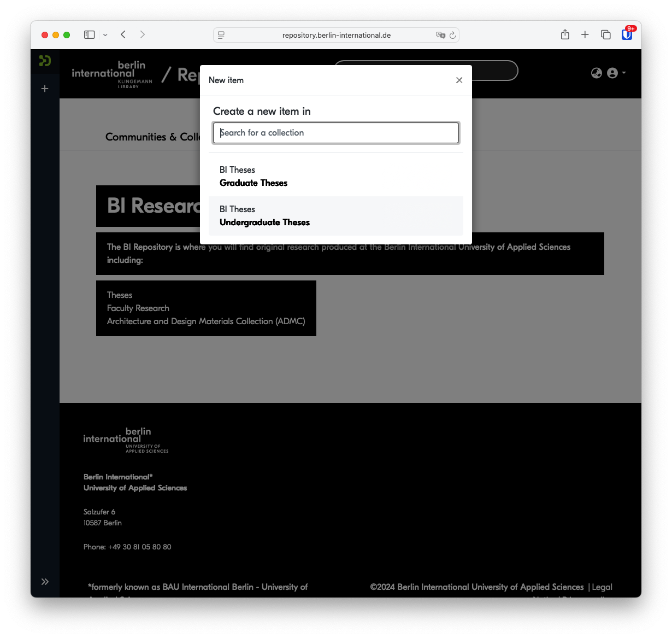Toggle the Safari sidebar panel icon
The height and width of the screenshot is (638, 672).
point(90,35)
